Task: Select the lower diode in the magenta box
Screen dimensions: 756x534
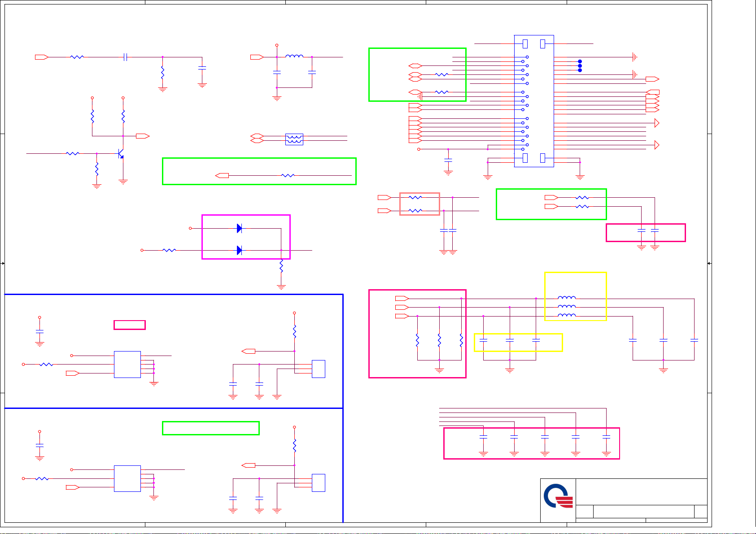Action: (x=239, y=250)
